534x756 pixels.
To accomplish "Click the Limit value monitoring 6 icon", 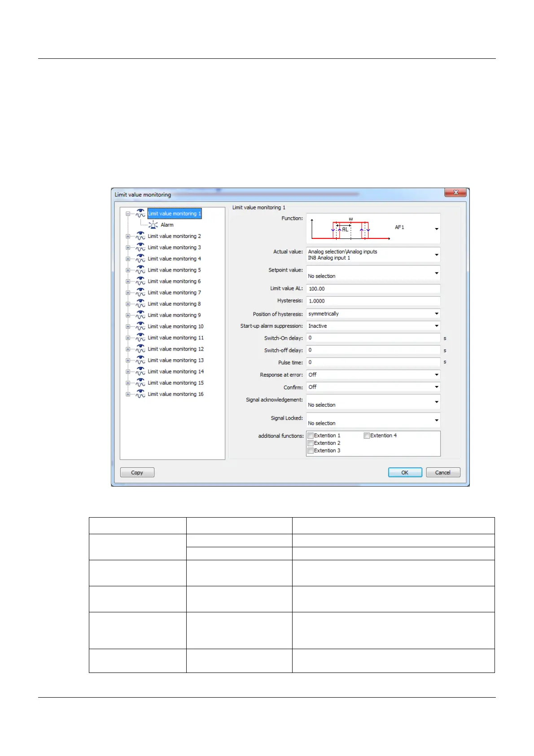I will [x=140, y=281].
